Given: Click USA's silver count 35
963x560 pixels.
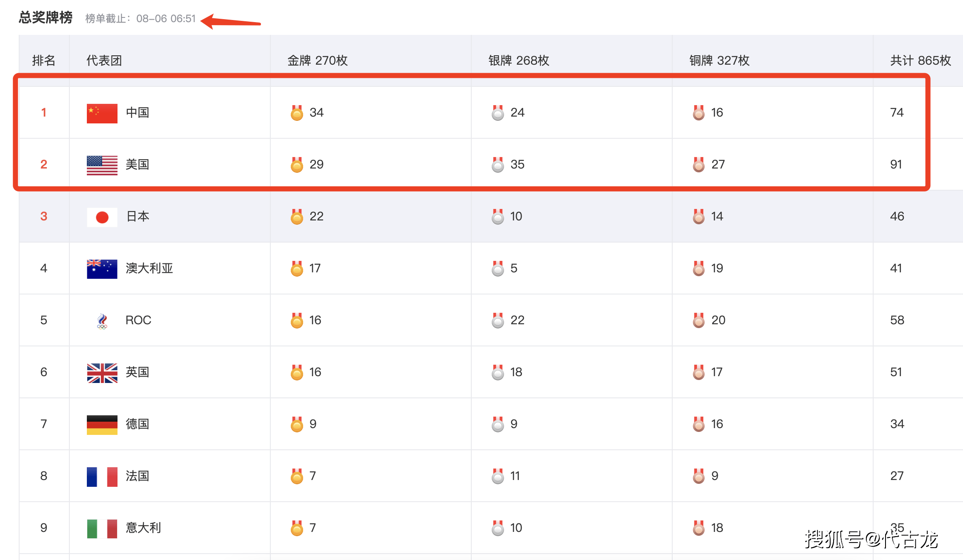Looking at the screenshot, I should [518, 164].
